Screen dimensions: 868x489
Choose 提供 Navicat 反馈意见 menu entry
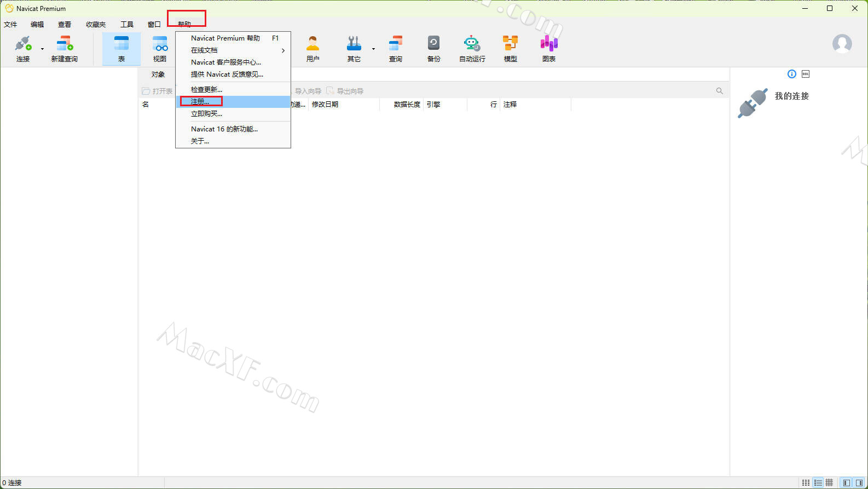point(233,74)
